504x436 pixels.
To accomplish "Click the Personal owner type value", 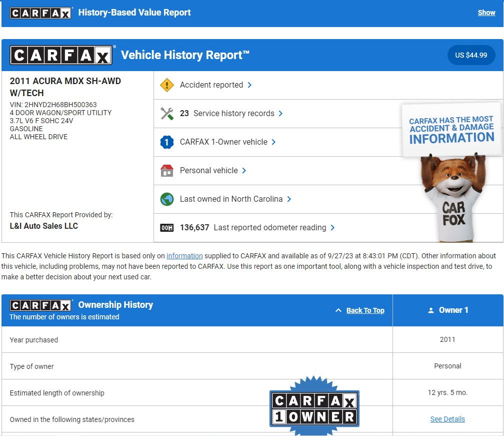I will (x=447, y=366).
